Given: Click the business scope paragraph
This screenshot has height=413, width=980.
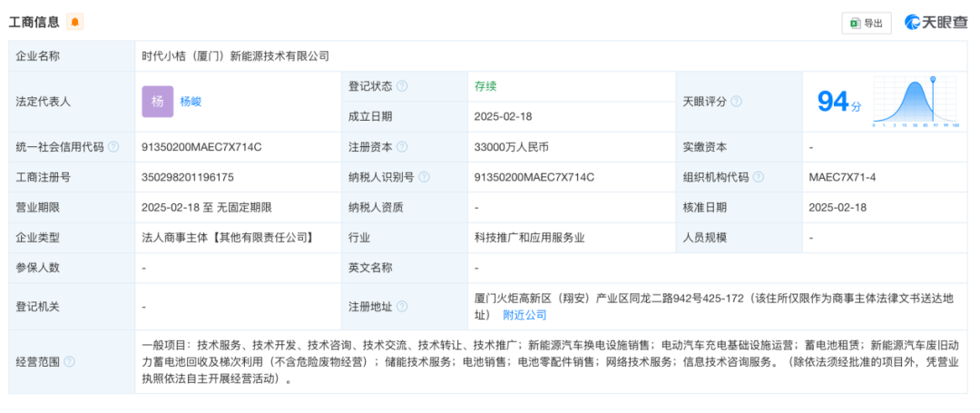Looking at the screenshot, I should point(551,362).
